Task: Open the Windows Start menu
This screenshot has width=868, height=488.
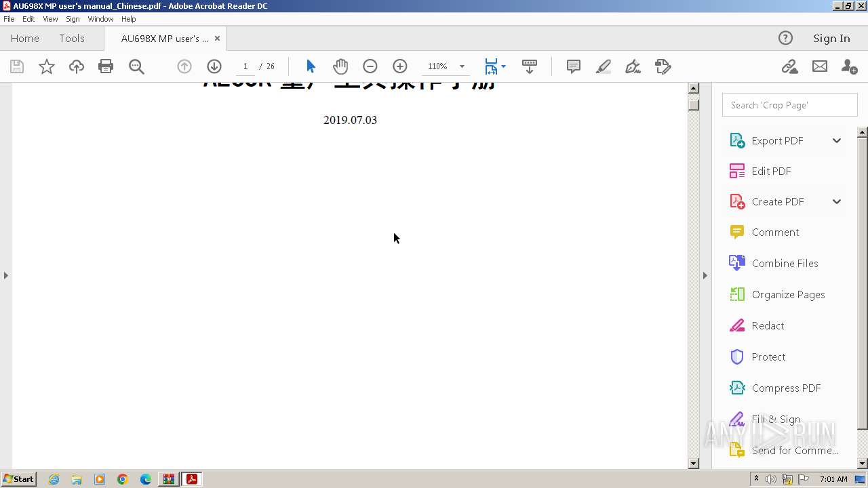Action: [18, 479]
